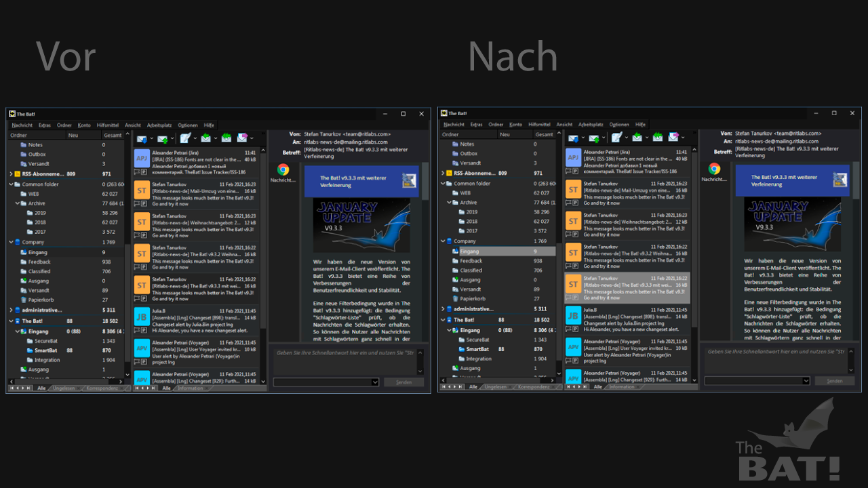The image size is (868, 488).
Task: Collapse Archive folder in Vor folder tree
Action: (x=18, y=203)
